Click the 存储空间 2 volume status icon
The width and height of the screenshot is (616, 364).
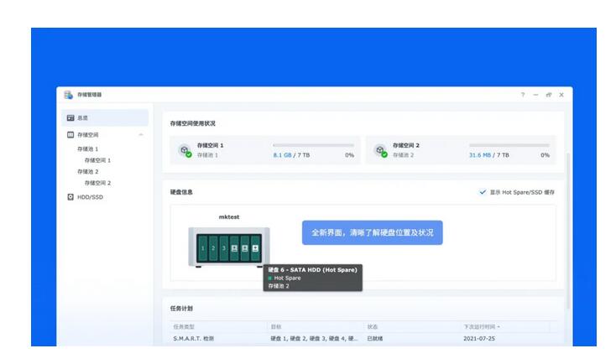(x=379, y=150)
